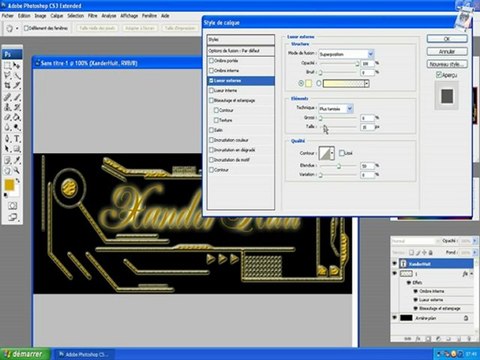
Task: Select the Horizontal Type tool
Action: pyautogui.click(x=17, y=139)
